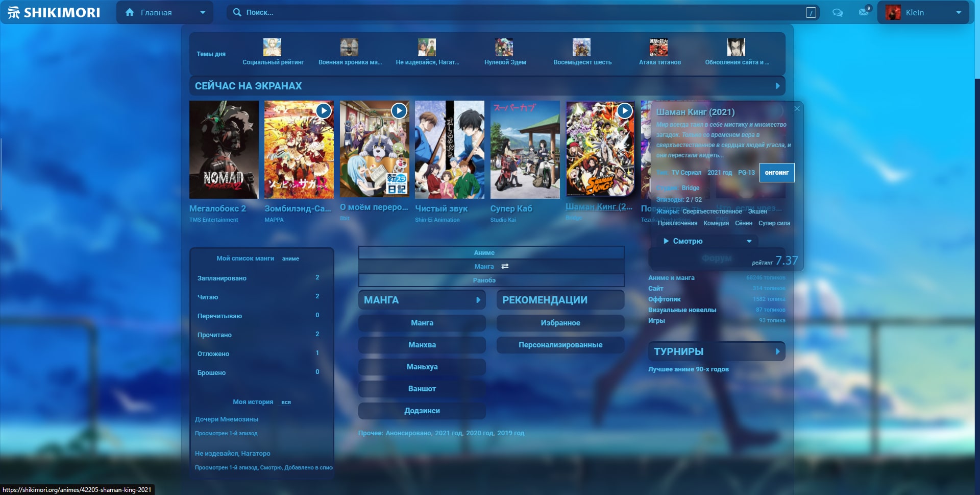Play button on Зомбилэнд-Сага poster
This screenshot has width=980, height=495.
(324, 110)
